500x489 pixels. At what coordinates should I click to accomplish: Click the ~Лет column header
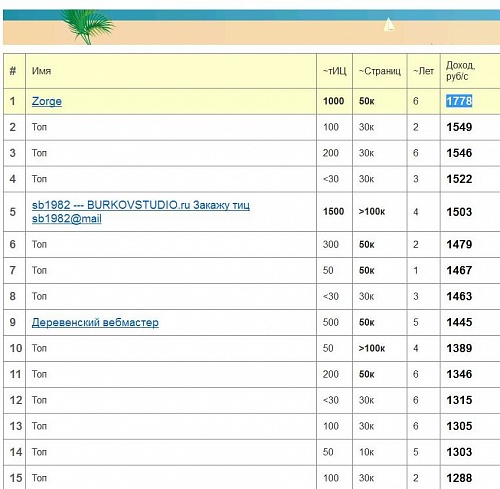423,71
